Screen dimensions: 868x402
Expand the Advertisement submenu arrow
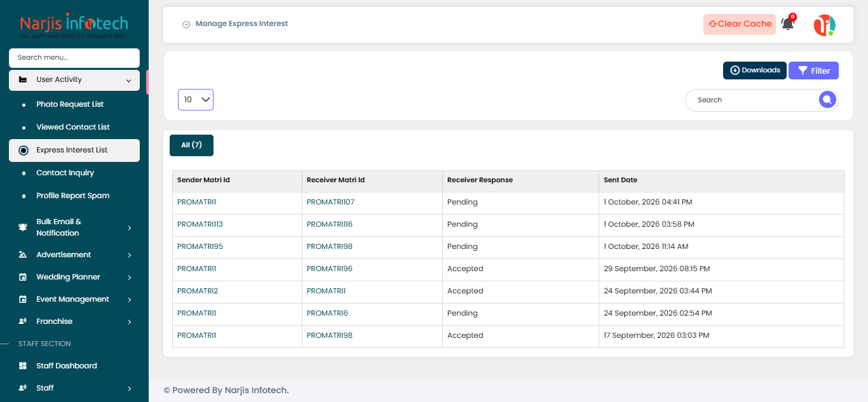pos(129,255)
